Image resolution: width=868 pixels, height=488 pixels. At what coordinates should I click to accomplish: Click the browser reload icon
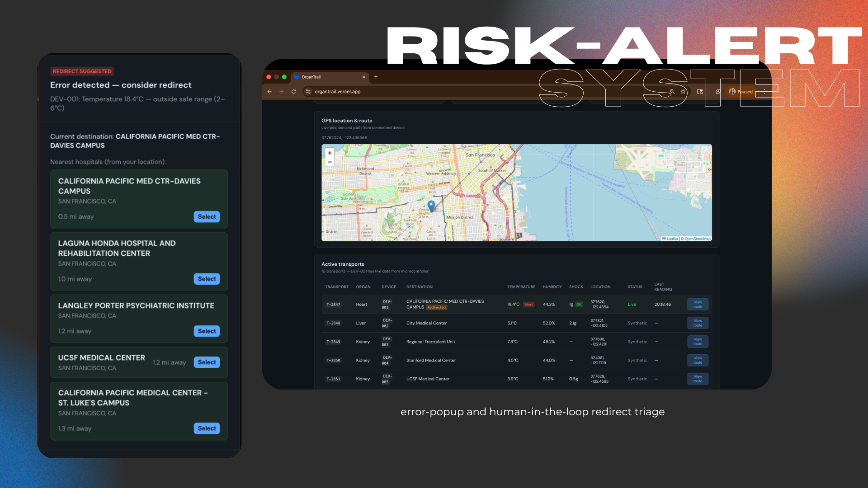click(x=293, y=92)
